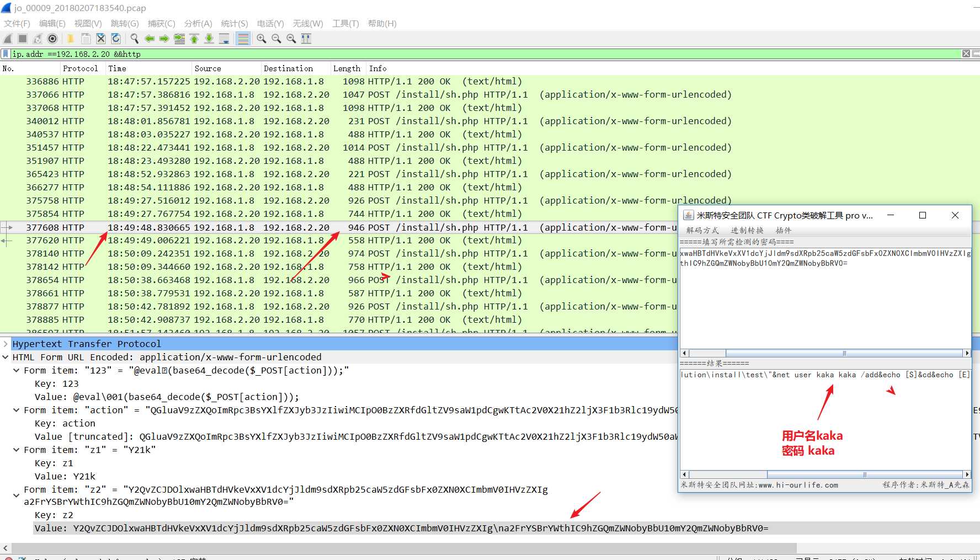Collapse HTML Form URL Encoded node
This screenshot has height=560, width=980.
click(6, 357)
